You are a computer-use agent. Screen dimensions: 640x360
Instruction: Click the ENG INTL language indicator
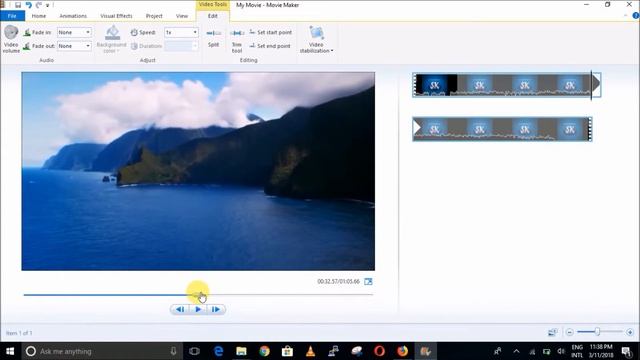click(x=577, y=351)
